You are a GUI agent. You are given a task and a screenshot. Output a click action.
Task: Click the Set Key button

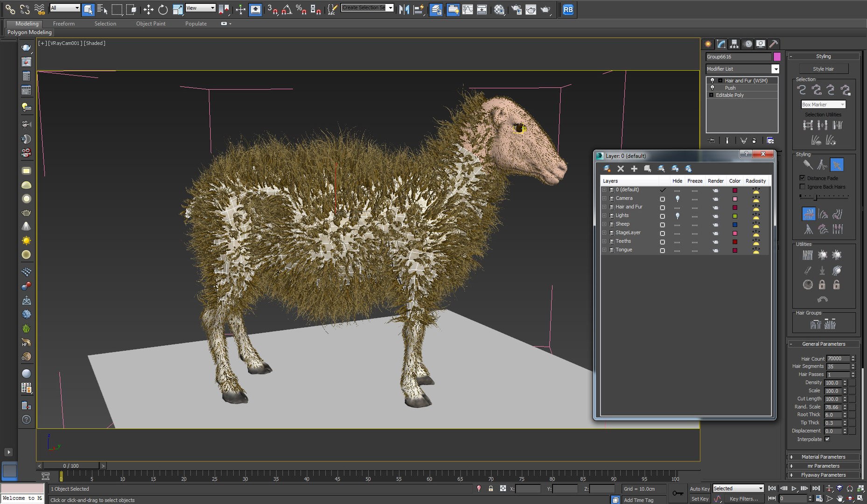pos(699,499)
